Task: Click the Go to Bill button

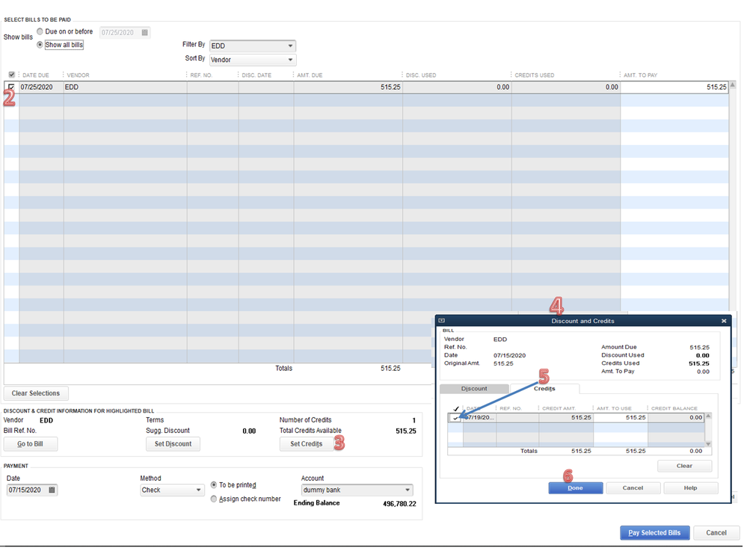Action: [x=31, y=444]
